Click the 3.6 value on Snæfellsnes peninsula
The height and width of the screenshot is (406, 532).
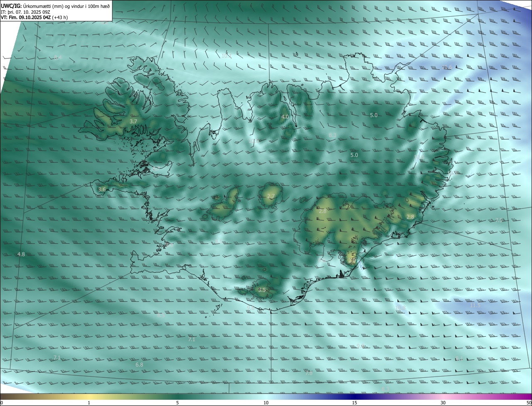[102, 189]
